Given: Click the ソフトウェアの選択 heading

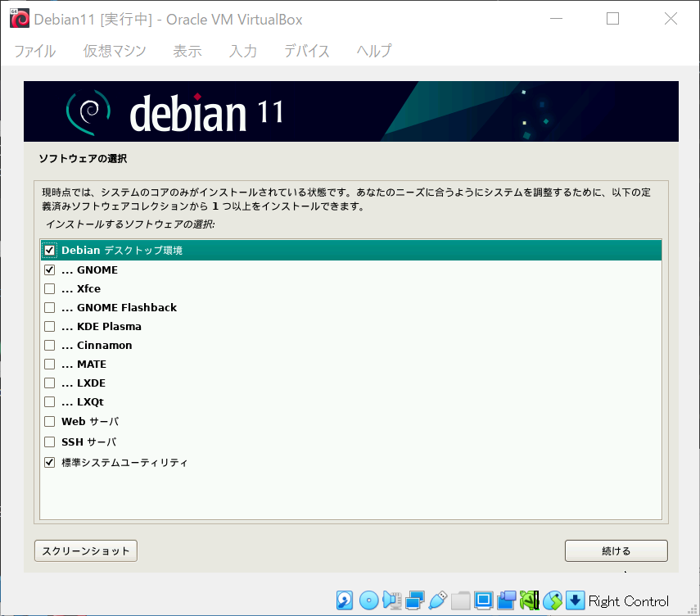Looking at the screenshot, I should pyautogui.click(x=83, y=159).
